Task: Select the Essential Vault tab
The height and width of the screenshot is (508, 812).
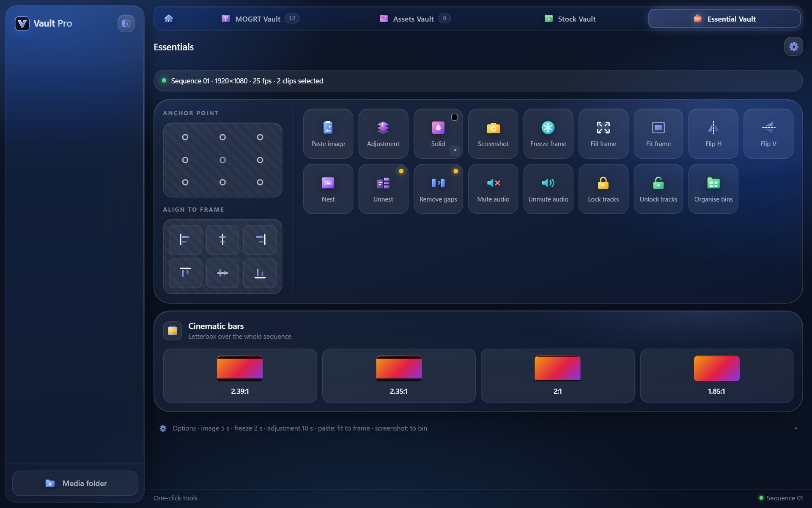Action: coord(724,19)
